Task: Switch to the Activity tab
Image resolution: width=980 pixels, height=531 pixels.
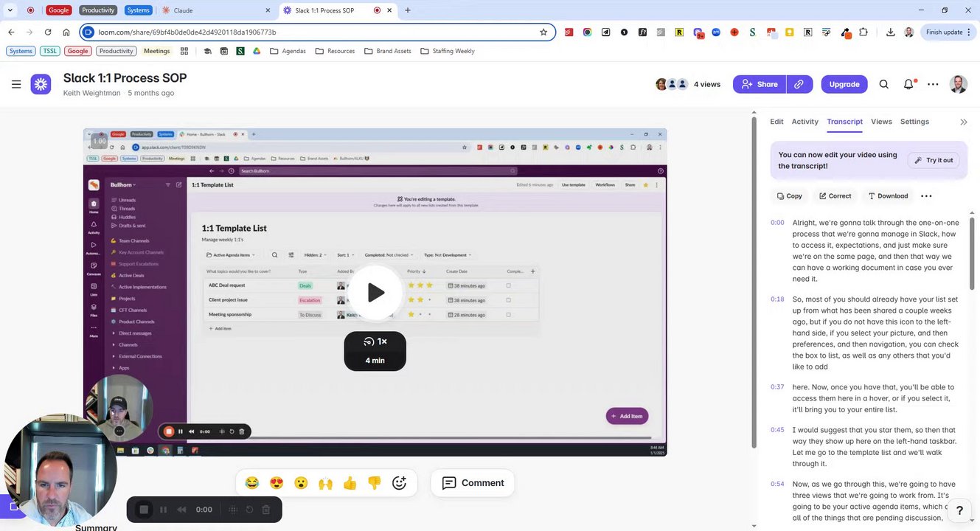Action: click(x=804, y=122)
